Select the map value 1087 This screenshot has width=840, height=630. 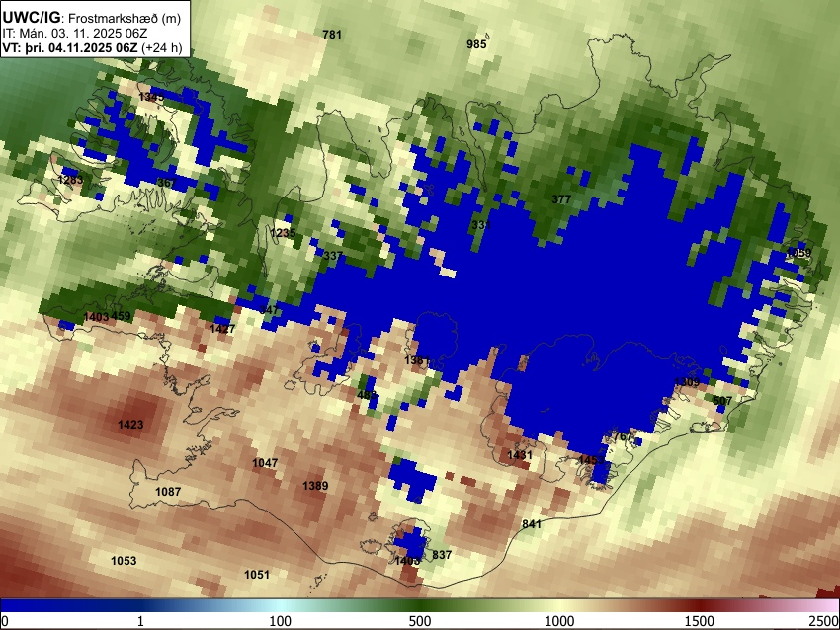coord(168,492)
